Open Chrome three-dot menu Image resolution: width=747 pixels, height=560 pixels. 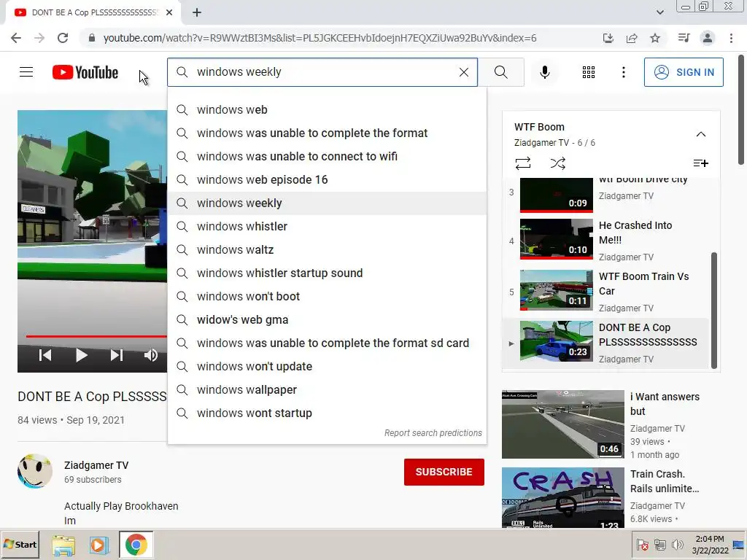pyautogui.click(x=731, y=38)
